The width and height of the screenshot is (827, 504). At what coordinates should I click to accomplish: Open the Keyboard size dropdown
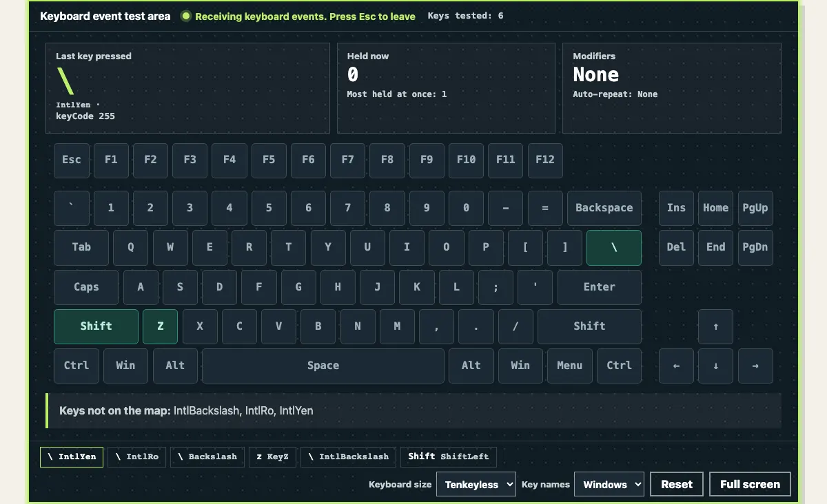(476, 484)
